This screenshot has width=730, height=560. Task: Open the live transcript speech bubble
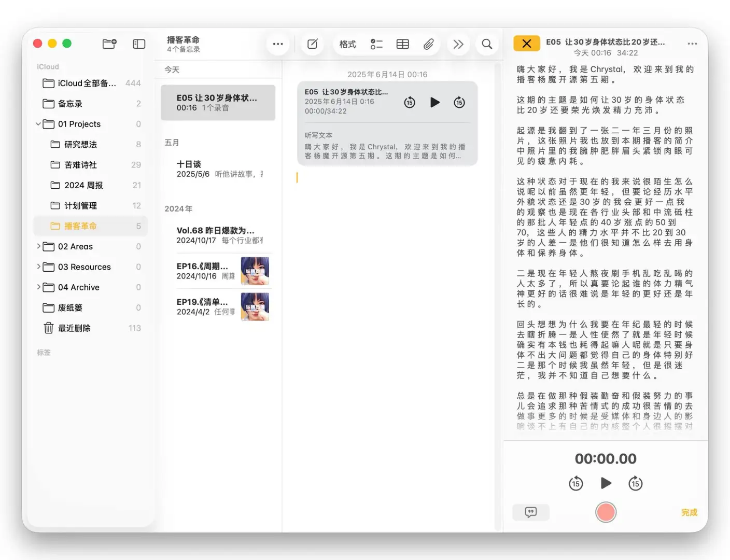click(531, 512)
